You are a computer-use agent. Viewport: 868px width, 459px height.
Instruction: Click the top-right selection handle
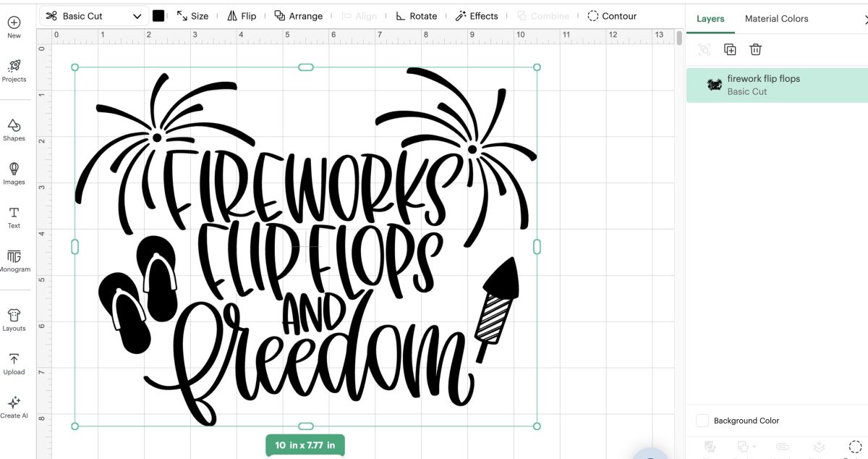tap(537, 67)
